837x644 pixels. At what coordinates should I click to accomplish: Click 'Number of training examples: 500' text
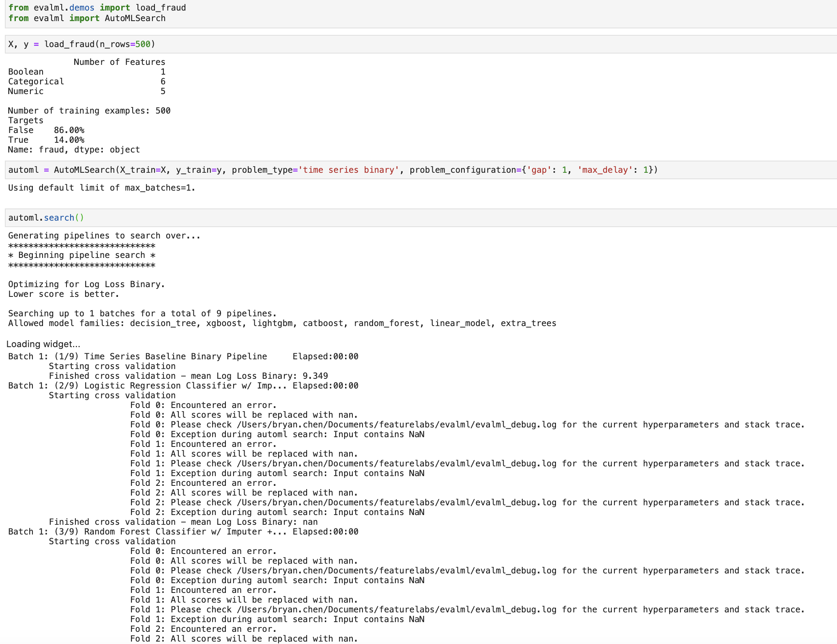coord(89,111)
